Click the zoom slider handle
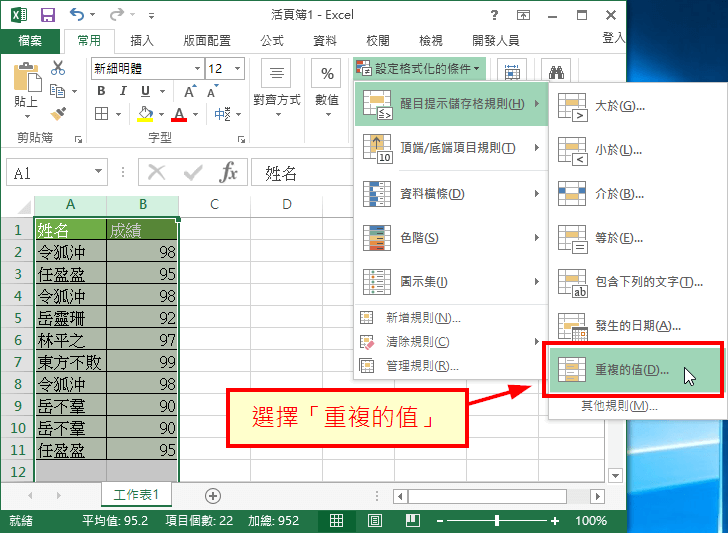The image size is (728, 533). (497, 521)
